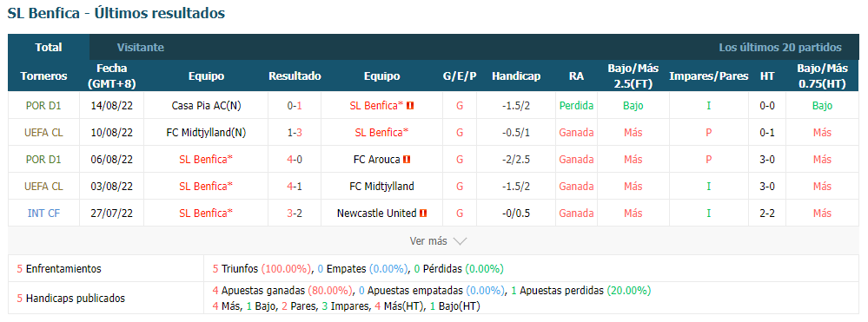Viewport: 868px width, 322px height.
Task: Open the Newcastle United team link
Action: pos(376,213)
